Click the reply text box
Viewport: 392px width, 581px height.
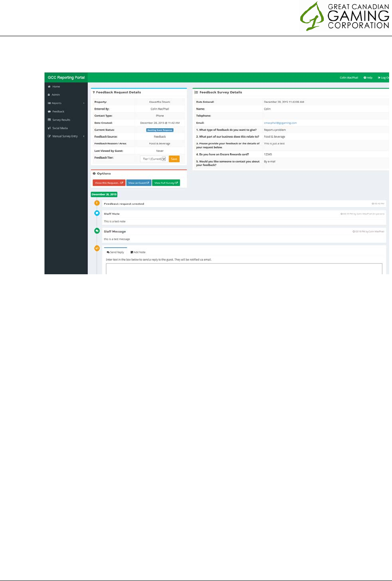244,269
